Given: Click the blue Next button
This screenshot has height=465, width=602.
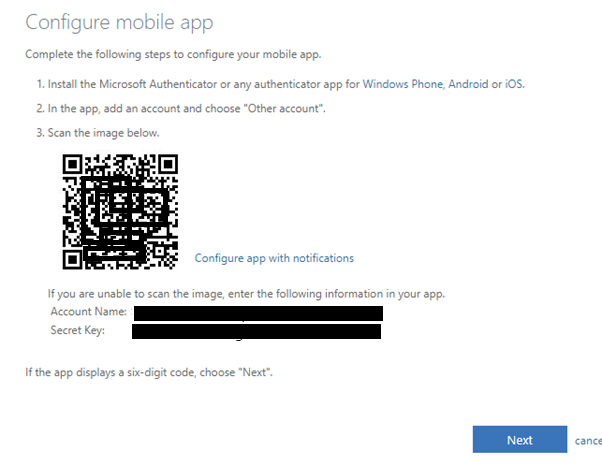Looking at the screenshot, I should click(x=520, y=439).
